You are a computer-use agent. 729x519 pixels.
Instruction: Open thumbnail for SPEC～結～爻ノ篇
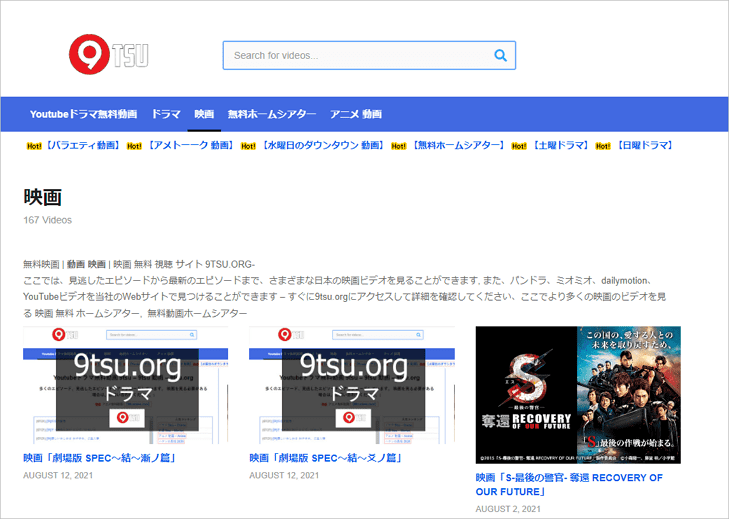click(352, 385)
